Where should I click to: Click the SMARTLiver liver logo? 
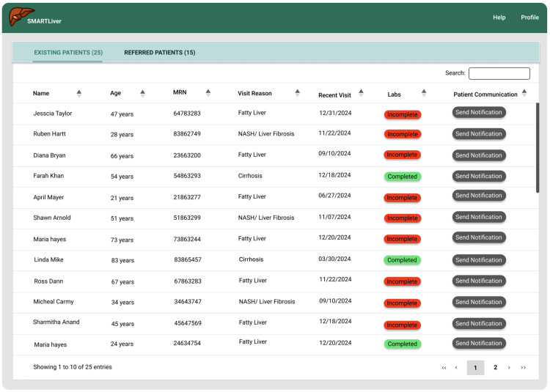click(21, 16)
